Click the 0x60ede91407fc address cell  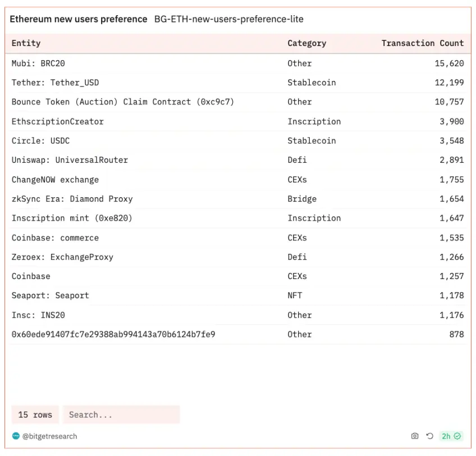113,334
